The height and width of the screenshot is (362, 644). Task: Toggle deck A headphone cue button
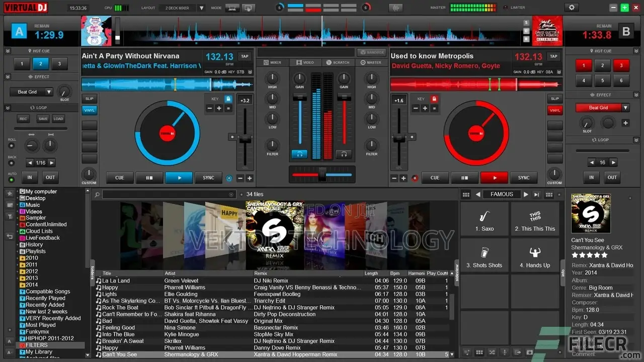coord(299,154)
